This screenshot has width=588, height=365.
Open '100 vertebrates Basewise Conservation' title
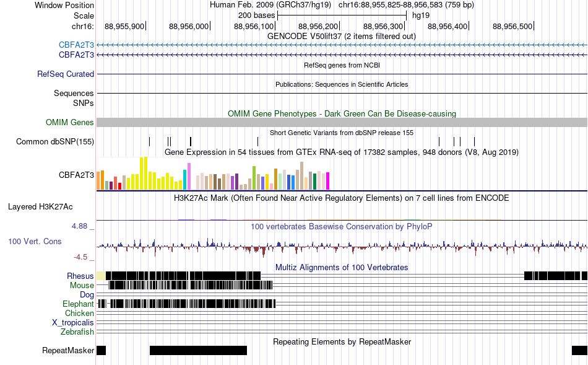(x=342, y=226)
